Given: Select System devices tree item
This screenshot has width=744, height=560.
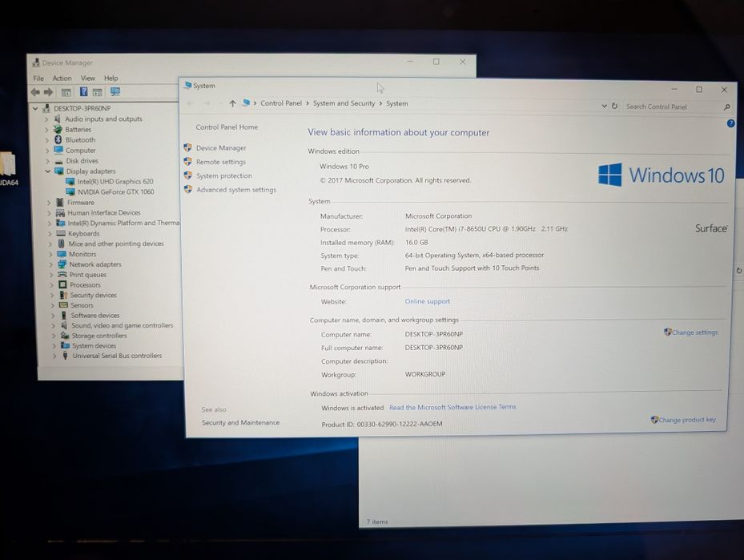Looking at the screenshot, I should 94,345.
